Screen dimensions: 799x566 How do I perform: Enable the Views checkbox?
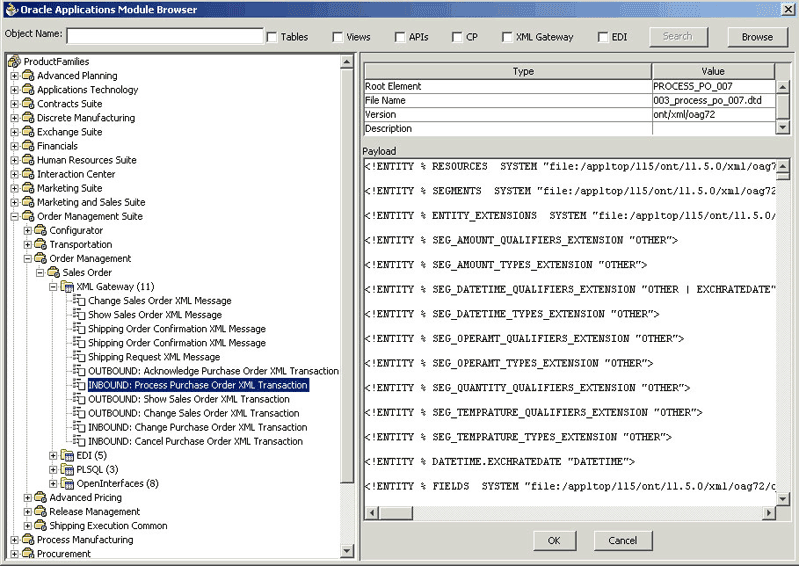[x=337, y=37]
